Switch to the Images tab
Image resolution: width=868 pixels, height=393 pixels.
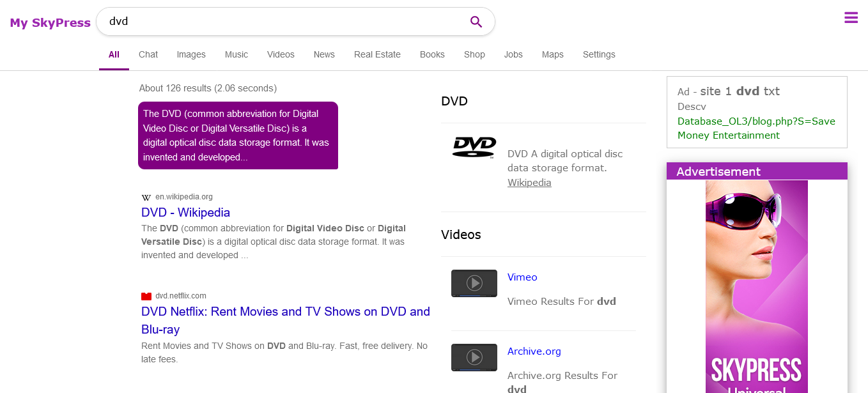click(191, 54)
